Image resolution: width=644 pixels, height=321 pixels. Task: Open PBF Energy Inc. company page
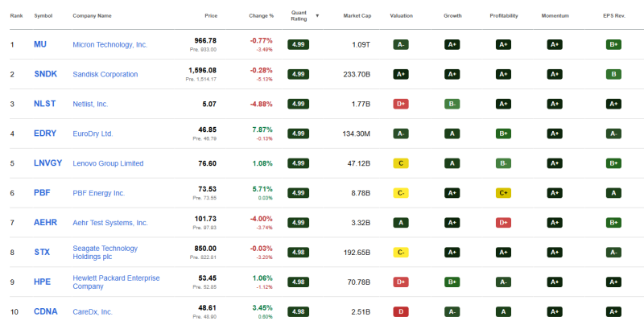pos(98,193)
